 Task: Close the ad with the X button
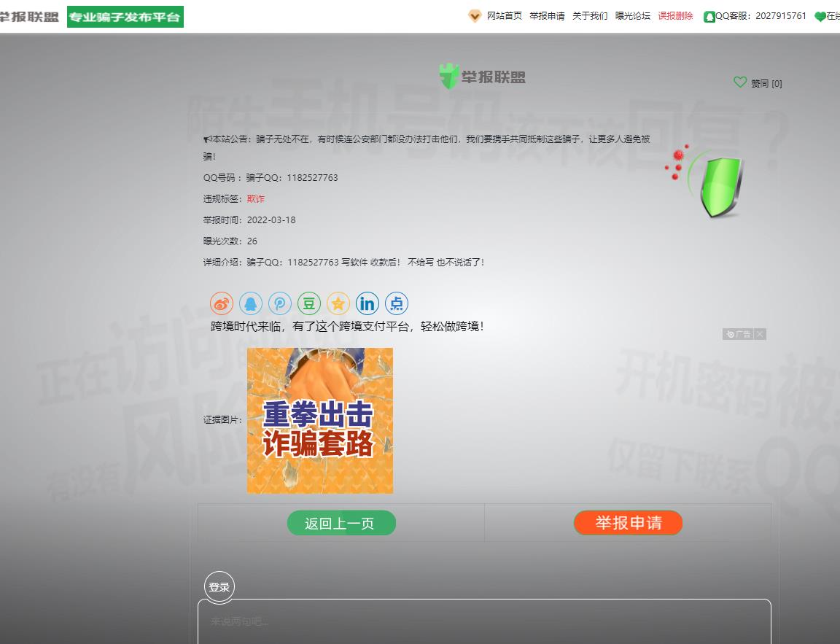(x=760, y=334)
